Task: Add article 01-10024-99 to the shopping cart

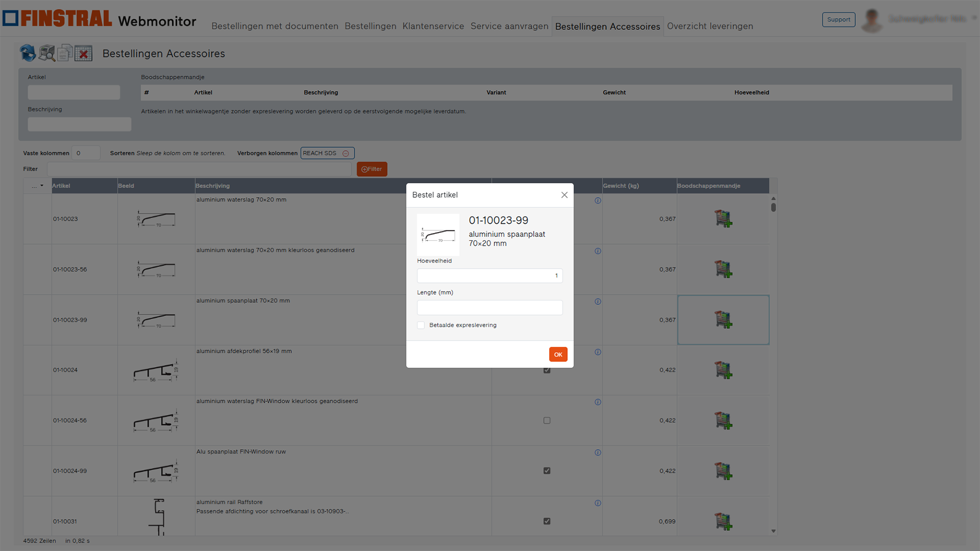Action: [x=723, y=471]
